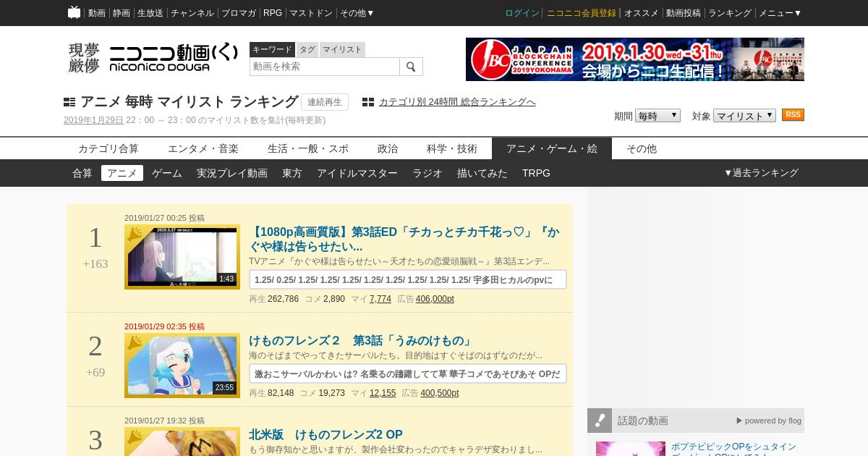Click ニコニコ会員登録 link
This screenshot has width=868, height=456.
click(582, 13)
